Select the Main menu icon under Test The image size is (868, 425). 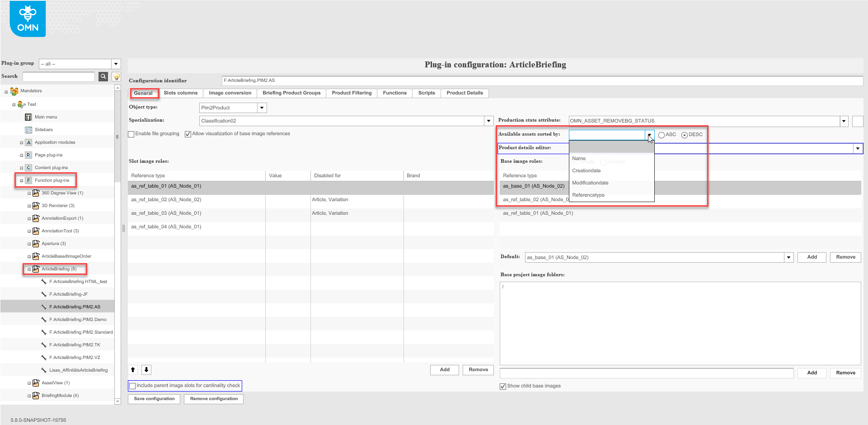[x=29, y=117]
